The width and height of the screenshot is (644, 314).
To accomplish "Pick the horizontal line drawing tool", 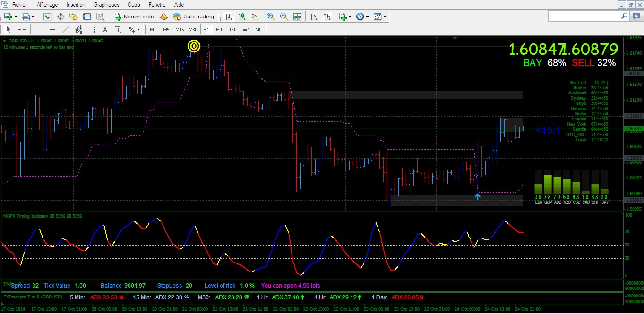I will 52,29.
